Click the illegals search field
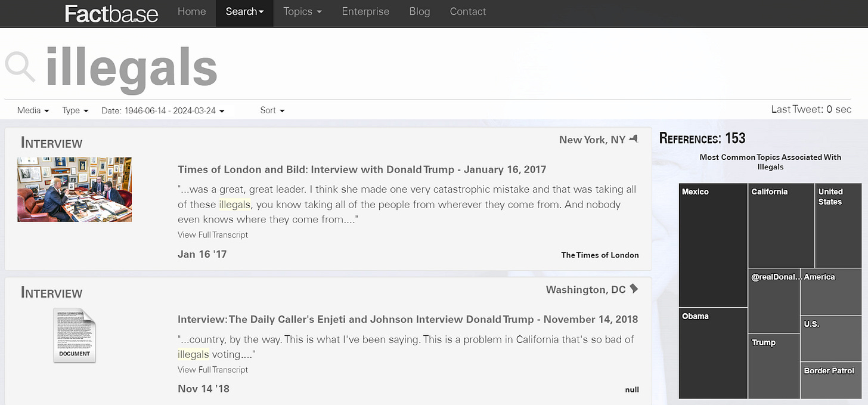Viewport: 868px width, 405px height. click(427, 68)
